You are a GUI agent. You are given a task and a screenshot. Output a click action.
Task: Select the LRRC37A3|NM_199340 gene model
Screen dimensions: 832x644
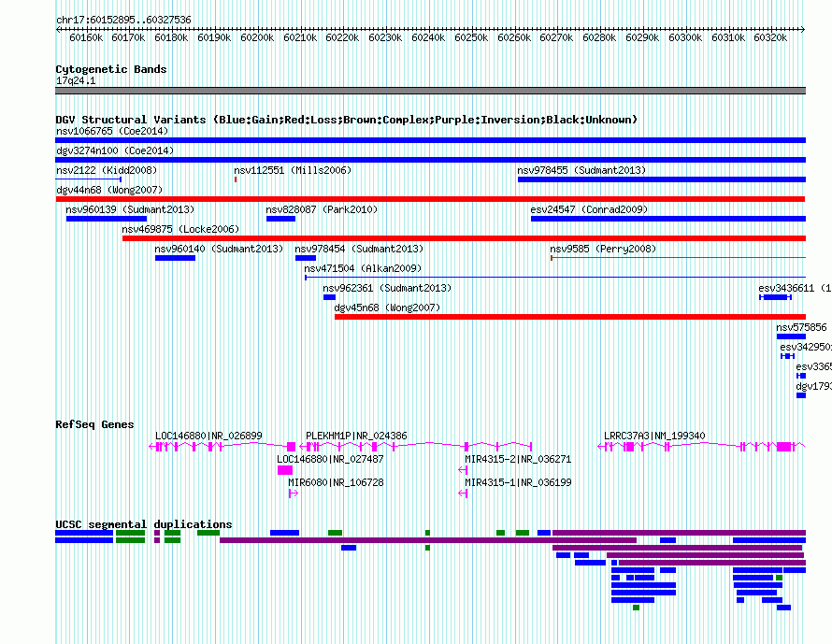point(701,447)
